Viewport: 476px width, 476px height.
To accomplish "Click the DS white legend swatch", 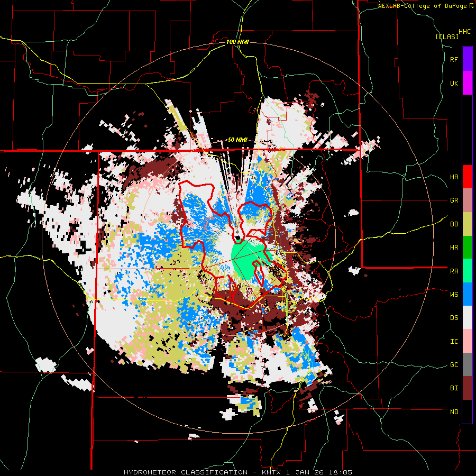I will 467,317.
